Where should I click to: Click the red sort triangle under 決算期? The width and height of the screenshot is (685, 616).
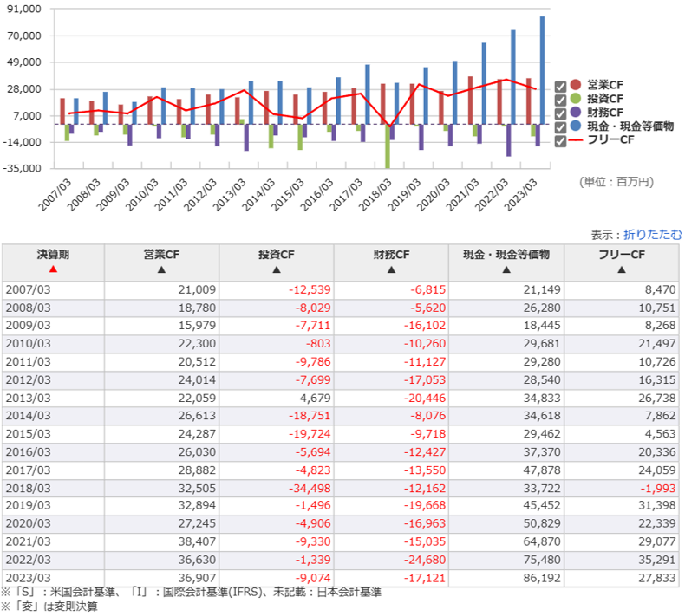coord(53,269)
